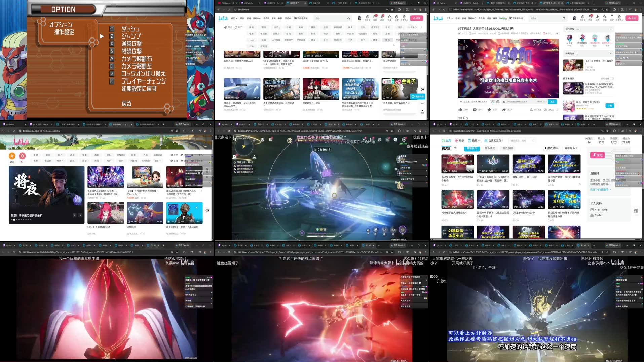Collapse the 弹幕列表 panel chevron

[x=611, y=54]
